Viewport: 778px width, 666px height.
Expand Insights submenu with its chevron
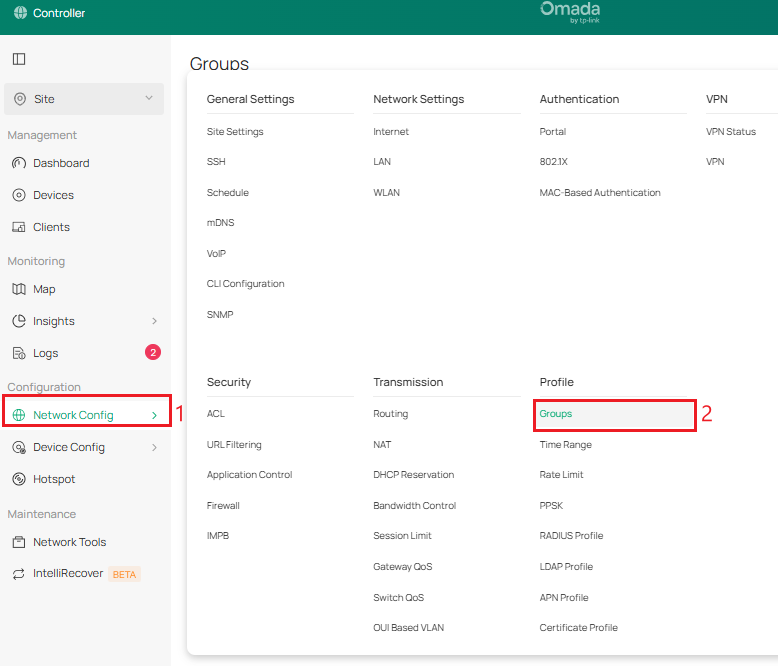point(154,321)
